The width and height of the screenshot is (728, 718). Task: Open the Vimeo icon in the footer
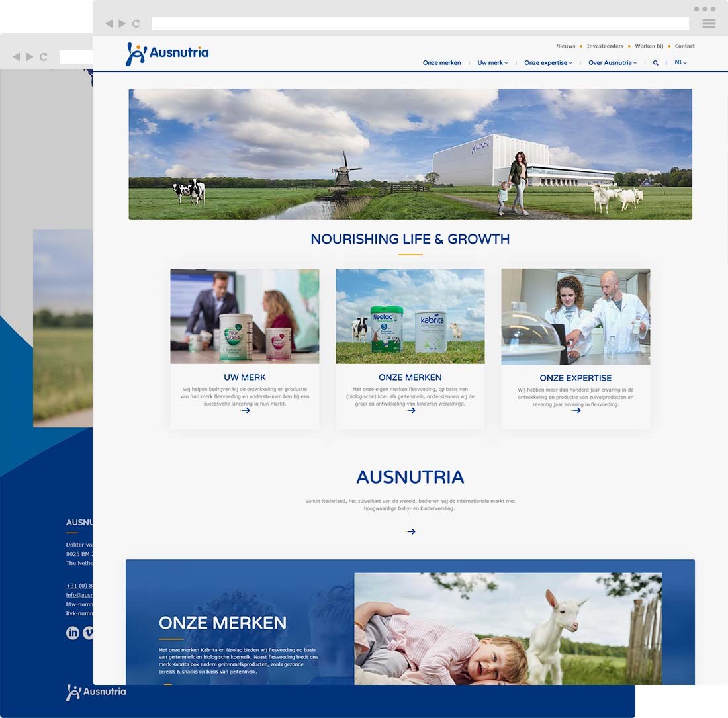point(89,633)
